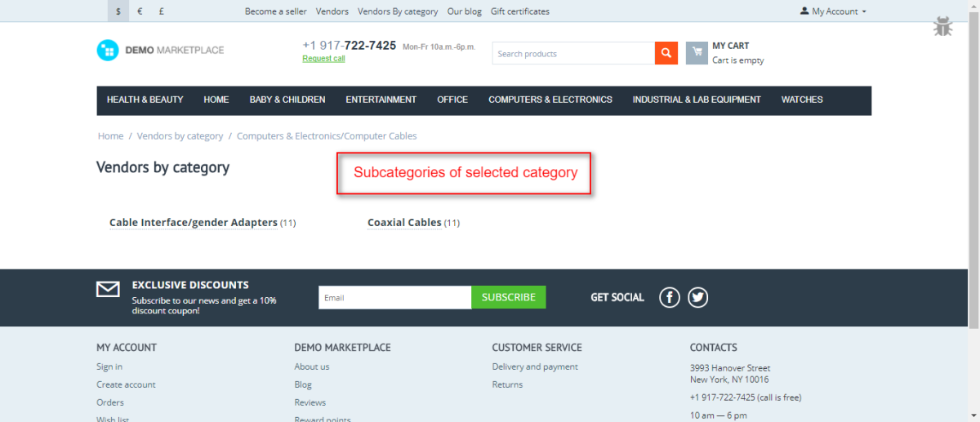This screenshot has width=980, height=422.
Task: Click the orange search magnifier button
Action: tap(666, 53)
